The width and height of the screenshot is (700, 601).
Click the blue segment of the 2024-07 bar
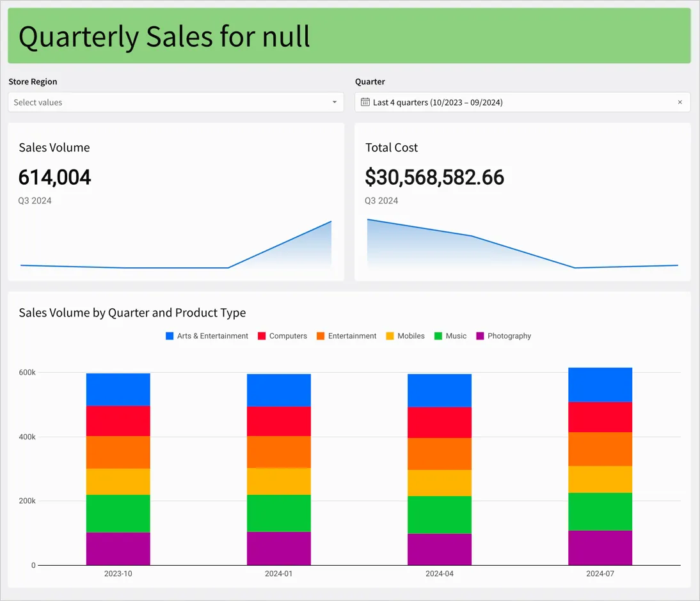pos(600,385)
